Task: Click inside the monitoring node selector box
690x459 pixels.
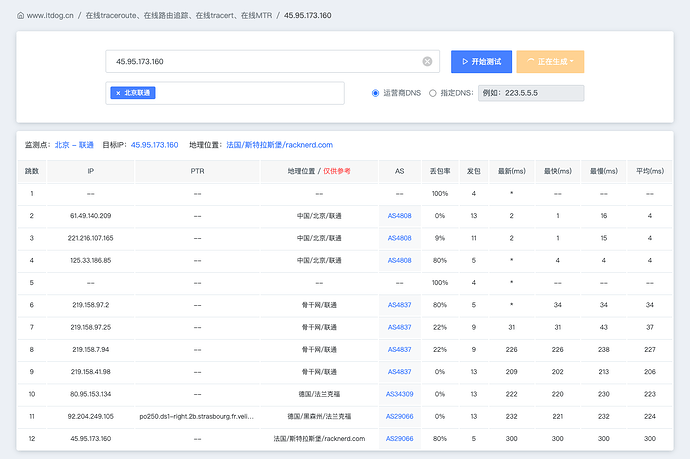Action: click(225, 93)
